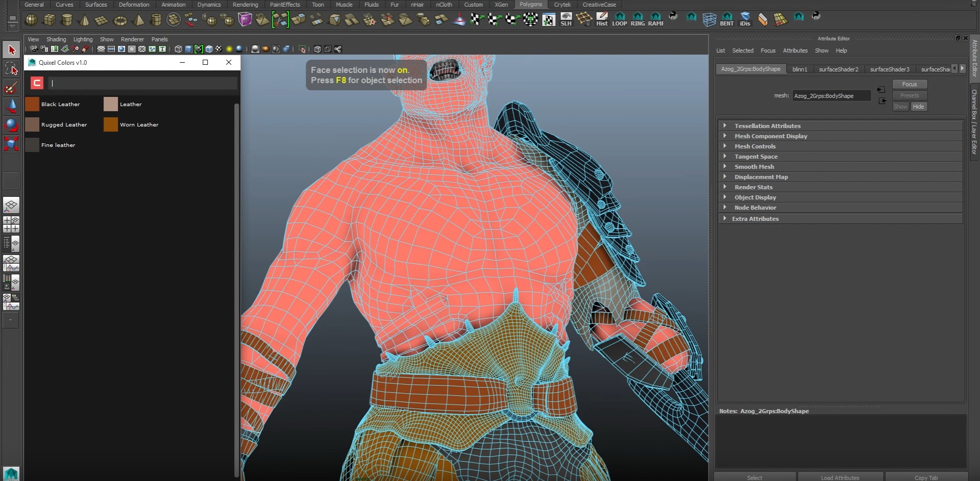Expand Extra Attributes section

click(840, 218)
